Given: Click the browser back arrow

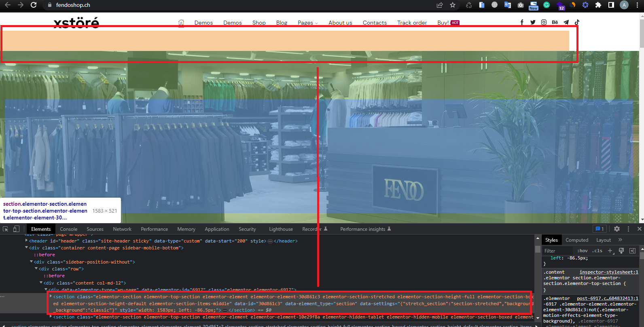Looking at the screenshot, I should tap(7, 5).
